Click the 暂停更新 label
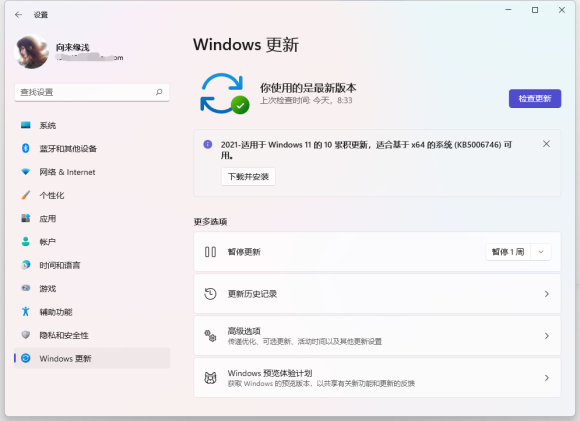Viewport: 580px width, 421px height. 244,252
